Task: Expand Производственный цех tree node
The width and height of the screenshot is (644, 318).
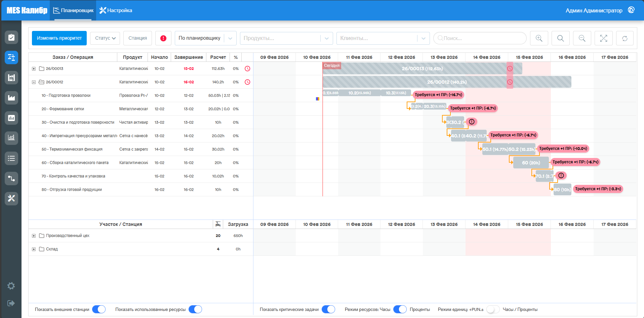Action: click(x=34, y=236)
